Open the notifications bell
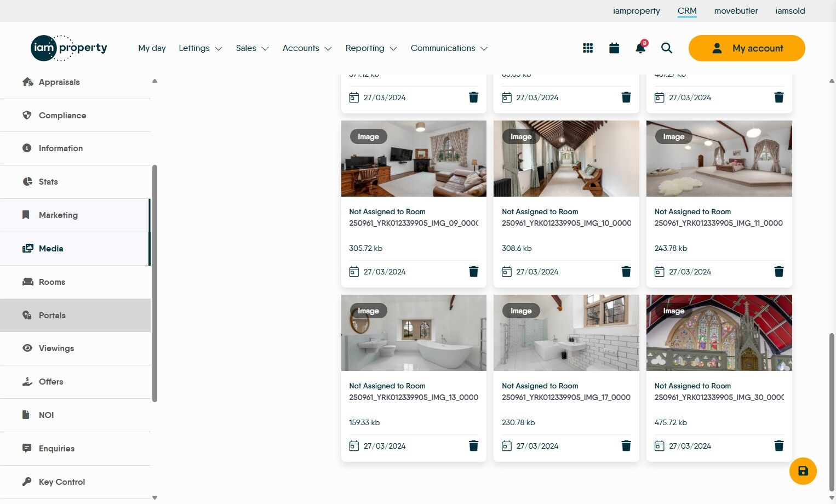This screenshot has width=836, height=504. tap(640, 48)
